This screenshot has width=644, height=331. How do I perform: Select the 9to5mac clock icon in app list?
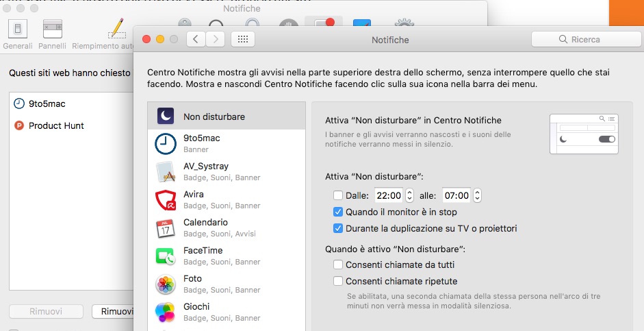(x=166, y=144)
